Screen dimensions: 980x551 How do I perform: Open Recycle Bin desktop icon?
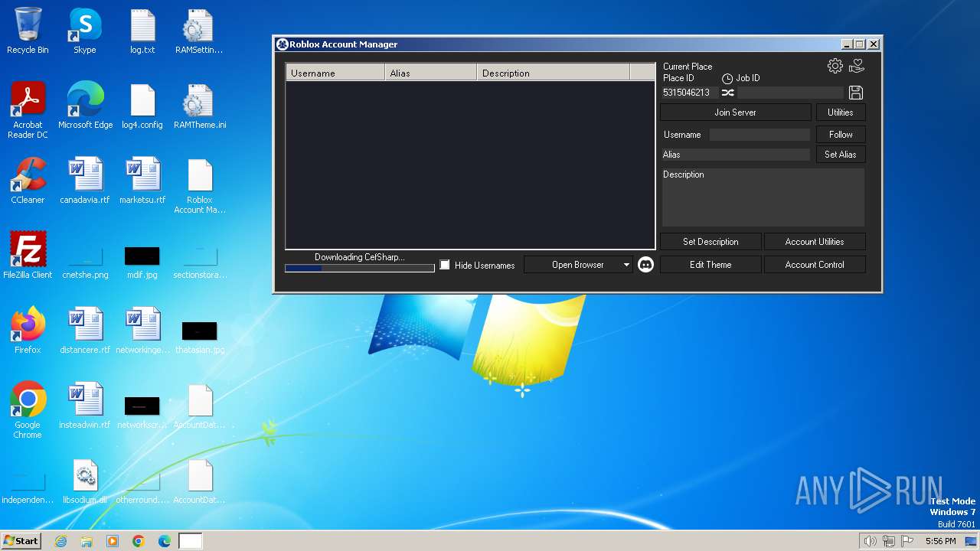pos(28,31)
